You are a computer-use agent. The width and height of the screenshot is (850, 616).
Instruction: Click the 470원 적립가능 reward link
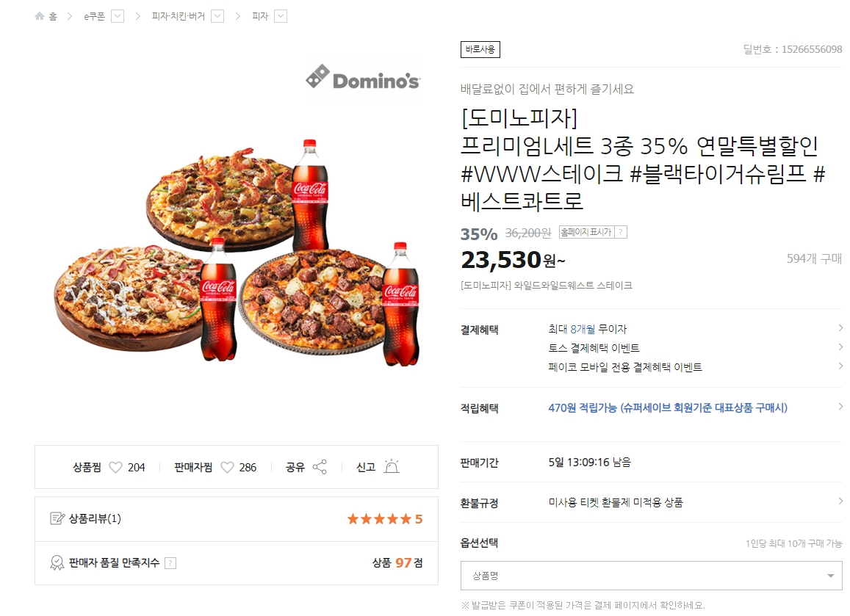click(668, 407)
